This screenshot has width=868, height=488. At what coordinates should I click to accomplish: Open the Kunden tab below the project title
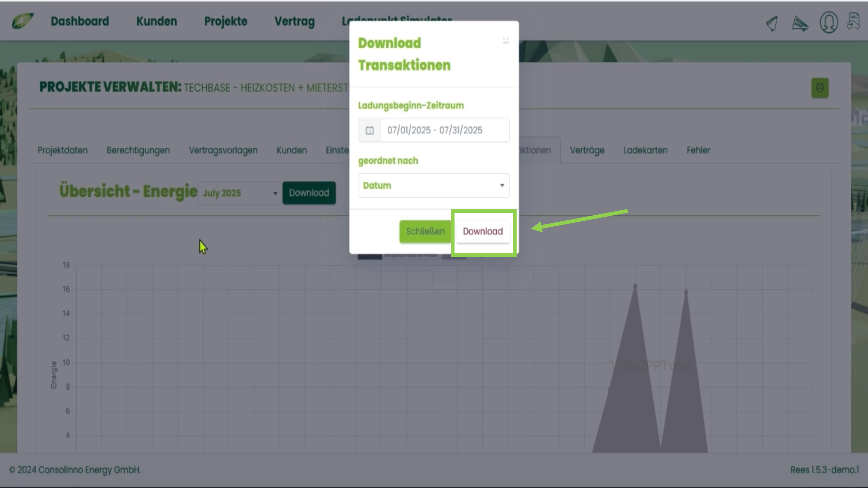pos(292,150)
